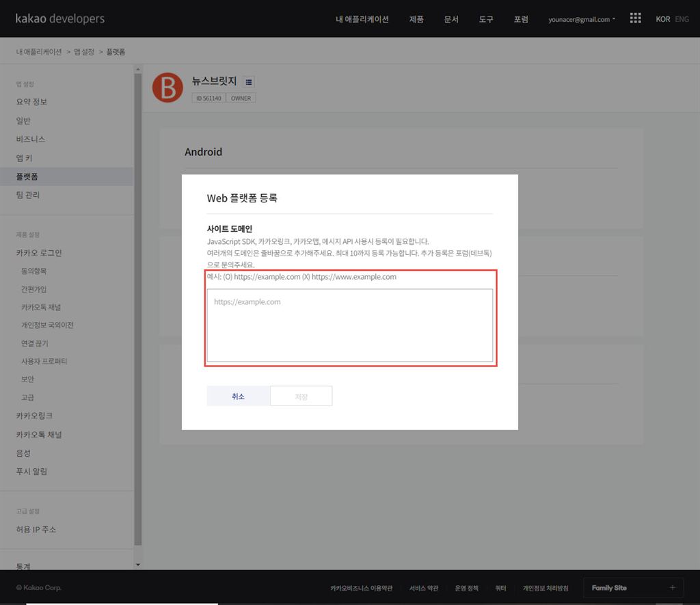The image size is (700, 605).
Task: Click the 취소 button in dialog
Action: [238, 396]
